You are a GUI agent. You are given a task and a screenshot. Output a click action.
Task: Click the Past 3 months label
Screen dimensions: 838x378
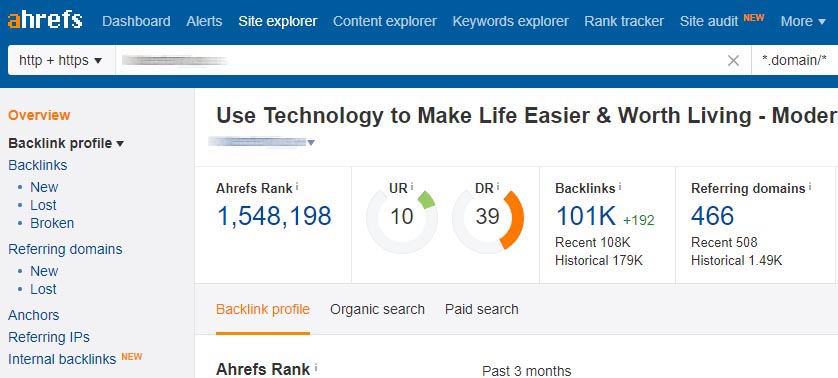(526, 371)
